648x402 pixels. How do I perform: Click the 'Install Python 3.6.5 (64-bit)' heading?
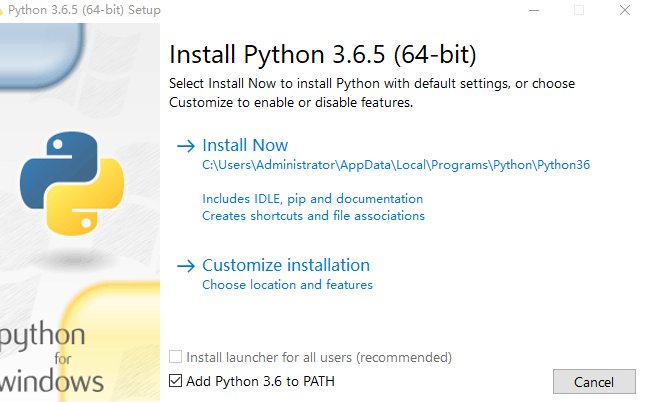pos(322,53)
